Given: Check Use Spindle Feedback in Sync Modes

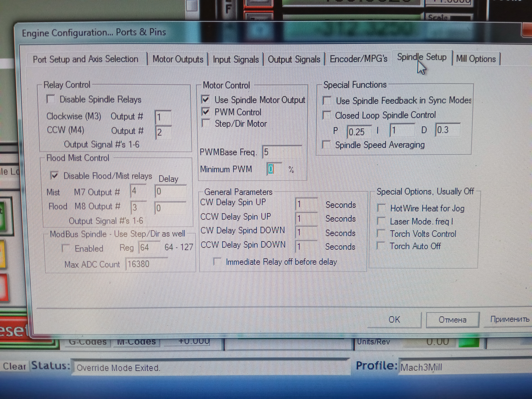Looking at the screenshot, I should [x=327, y=101].
